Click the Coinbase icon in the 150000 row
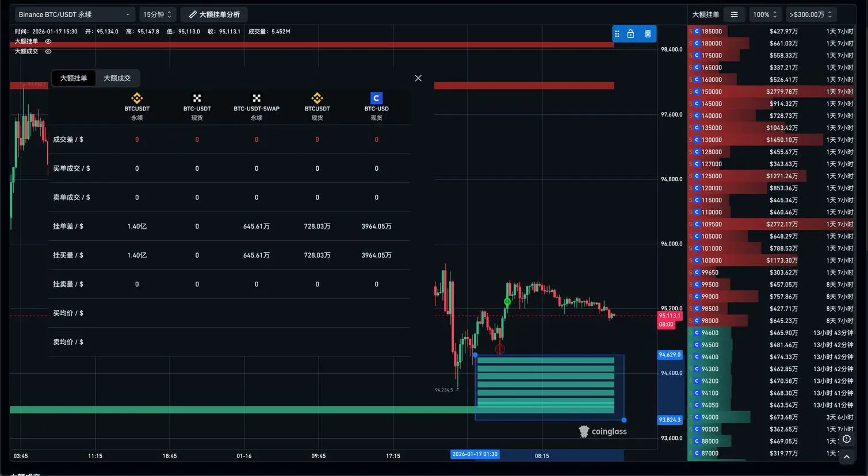 (697, 92)
